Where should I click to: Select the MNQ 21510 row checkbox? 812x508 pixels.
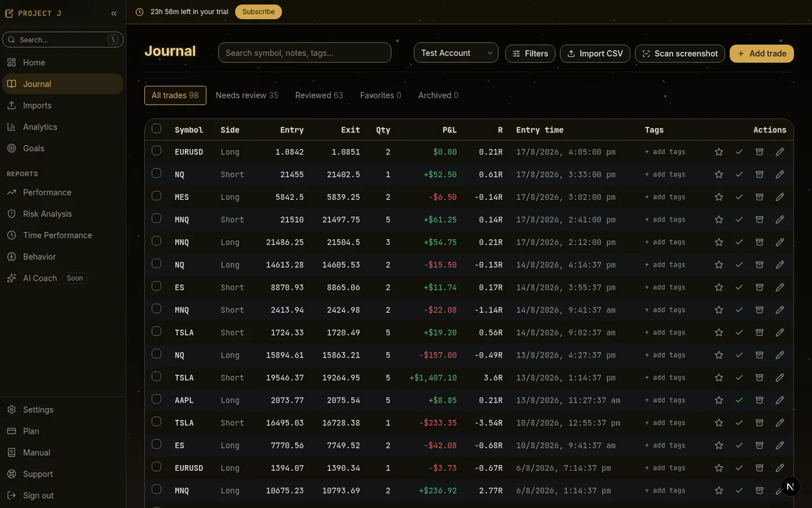(157, 218)
